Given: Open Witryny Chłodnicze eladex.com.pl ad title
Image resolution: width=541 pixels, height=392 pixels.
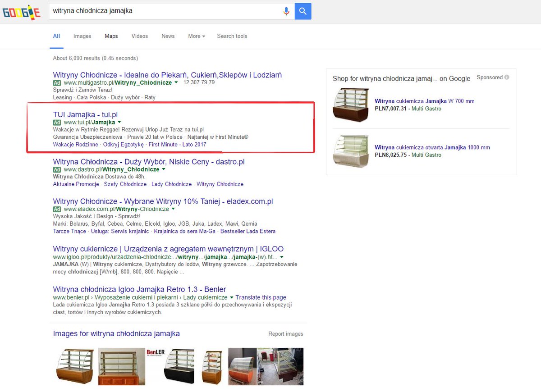Looking at the screenshot, I should (163, 201).
